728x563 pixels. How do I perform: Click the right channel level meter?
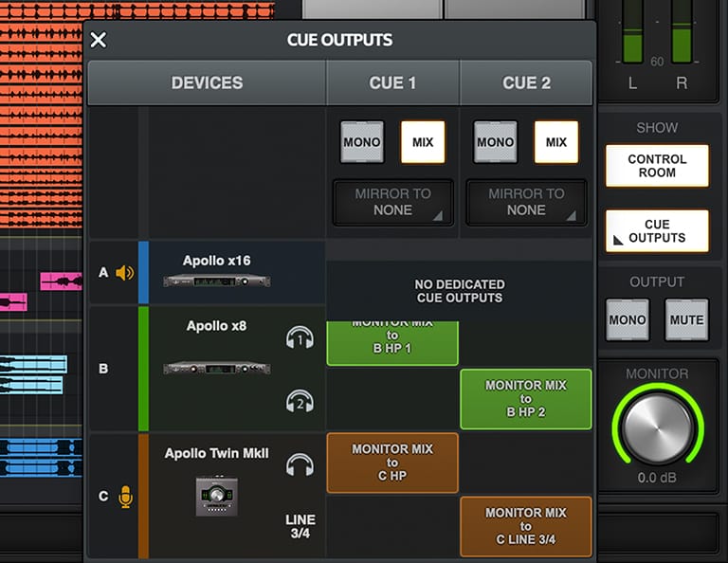(x=682, y=31)
